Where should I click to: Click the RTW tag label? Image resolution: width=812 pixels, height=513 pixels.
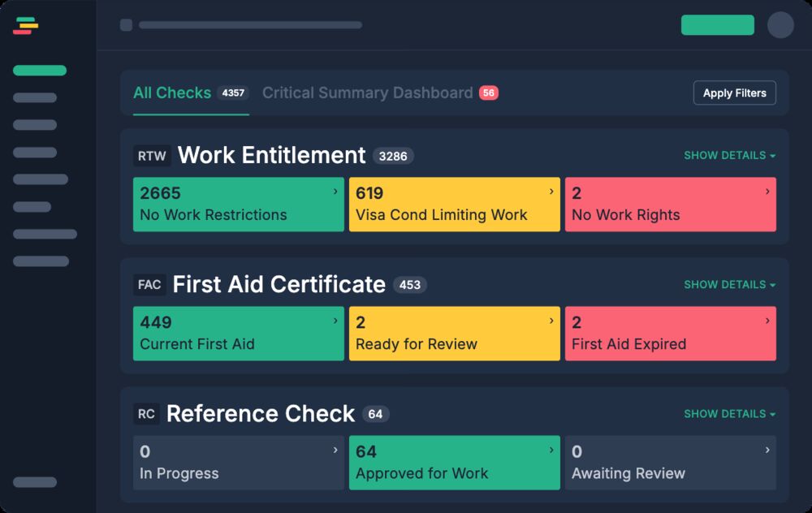coord(152,156)
